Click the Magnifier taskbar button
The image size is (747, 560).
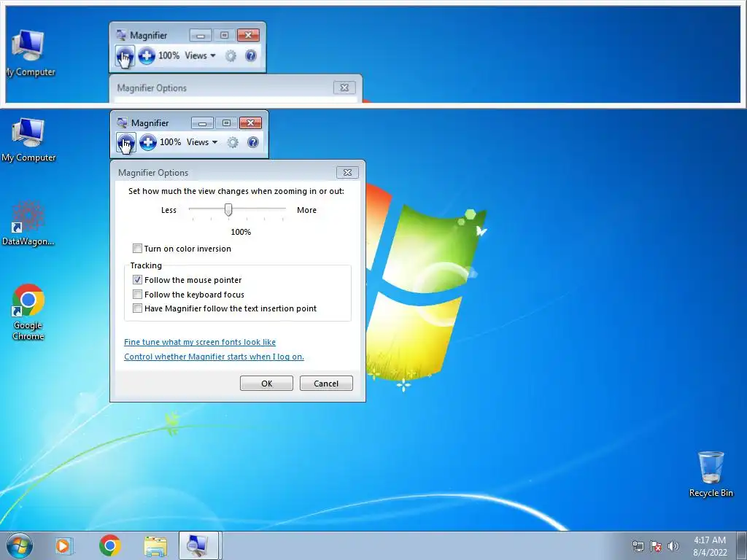pyautogui.click(x=198, y=545)
